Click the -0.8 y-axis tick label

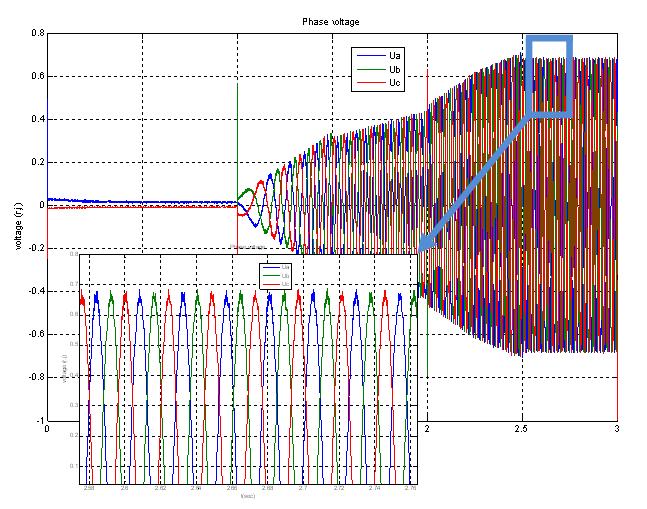[36, 377]
